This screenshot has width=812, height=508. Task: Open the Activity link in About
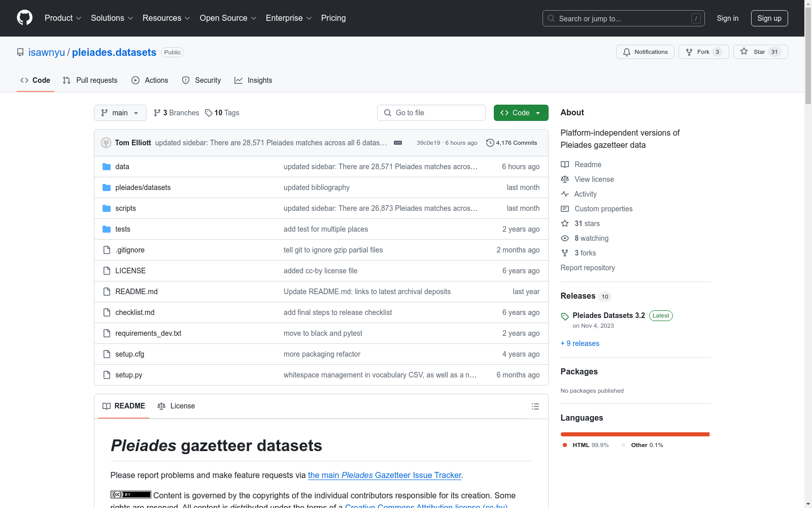[579, 194]
